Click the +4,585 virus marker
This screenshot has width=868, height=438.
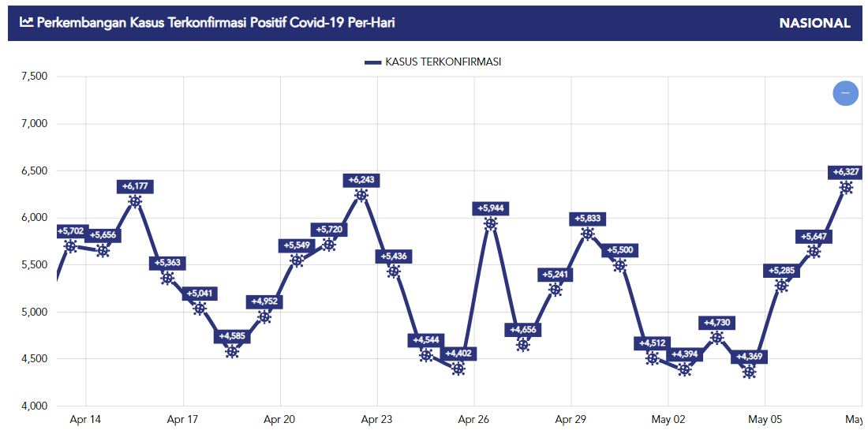pyautogui.click(x=232, y=351)
